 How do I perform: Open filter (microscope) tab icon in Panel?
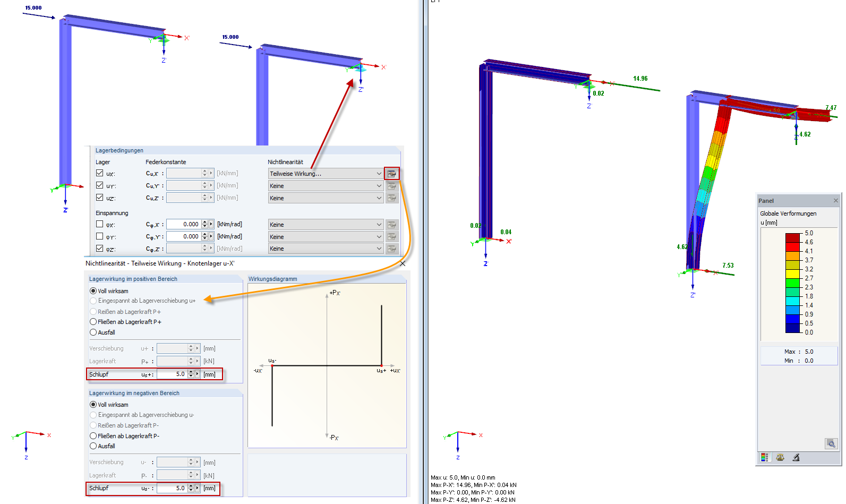click(x=796, y=457)
